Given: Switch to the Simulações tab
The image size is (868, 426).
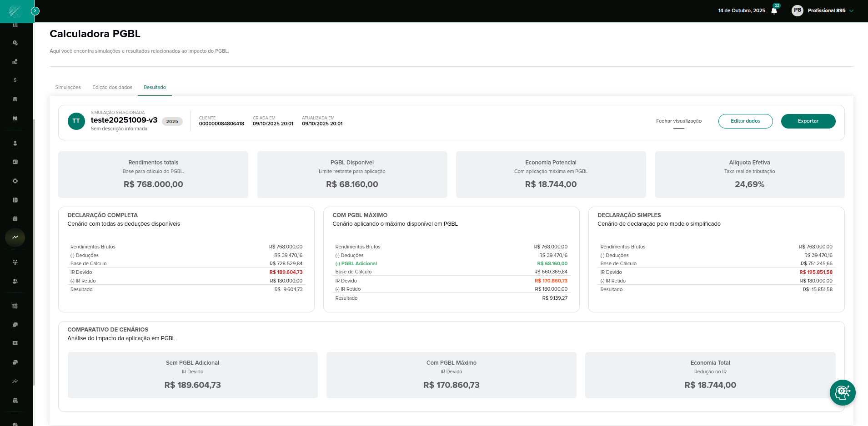Looking at the screenshot, I should pos(68,88).
